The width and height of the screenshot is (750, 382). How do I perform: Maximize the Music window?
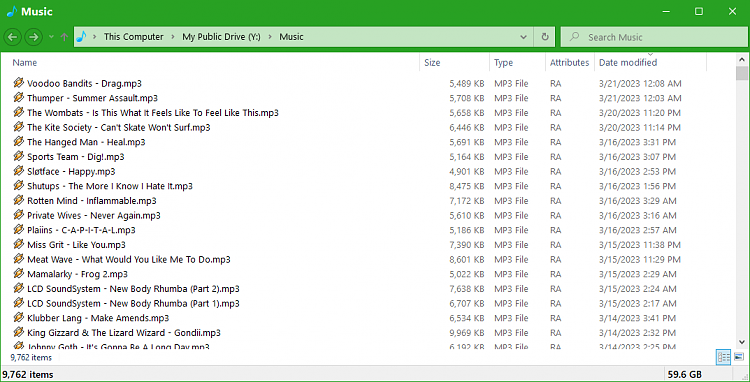point(699,11)
